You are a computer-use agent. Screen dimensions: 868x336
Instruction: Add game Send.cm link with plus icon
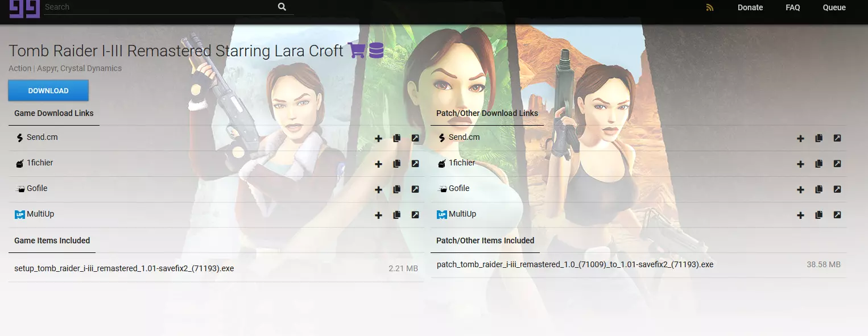point(378,138)
